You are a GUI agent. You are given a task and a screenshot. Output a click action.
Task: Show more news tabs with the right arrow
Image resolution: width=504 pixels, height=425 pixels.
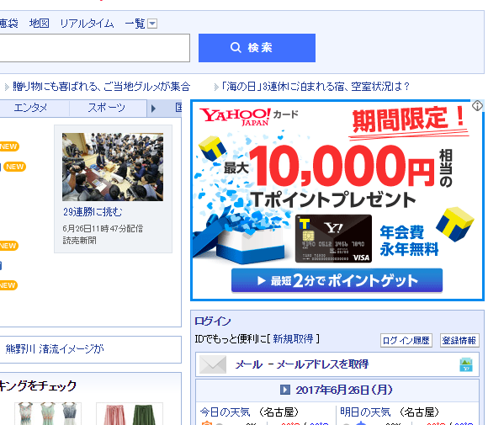point(153,109)
